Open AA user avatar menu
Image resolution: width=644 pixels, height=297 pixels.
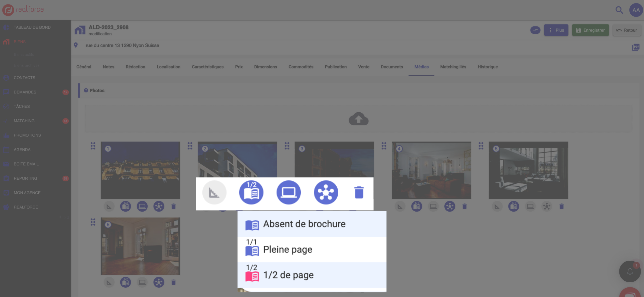[636, 10]
